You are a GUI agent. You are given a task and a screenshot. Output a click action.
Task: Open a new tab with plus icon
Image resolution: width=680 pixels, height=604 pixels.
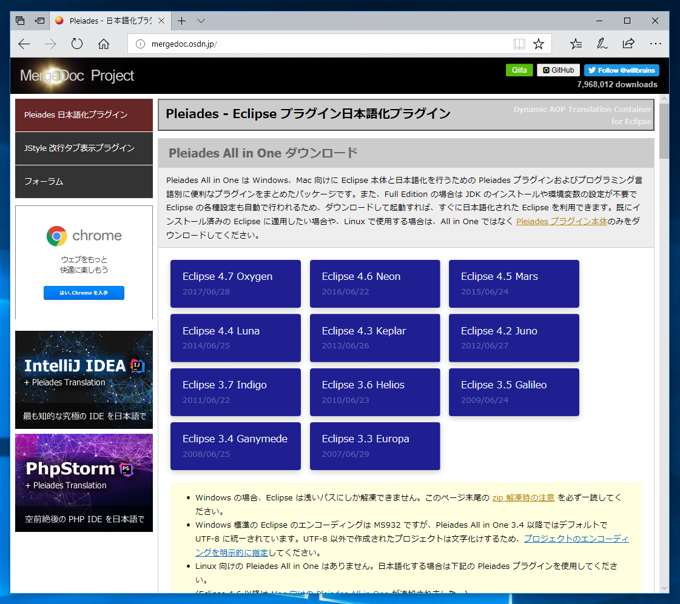point(182,21)
